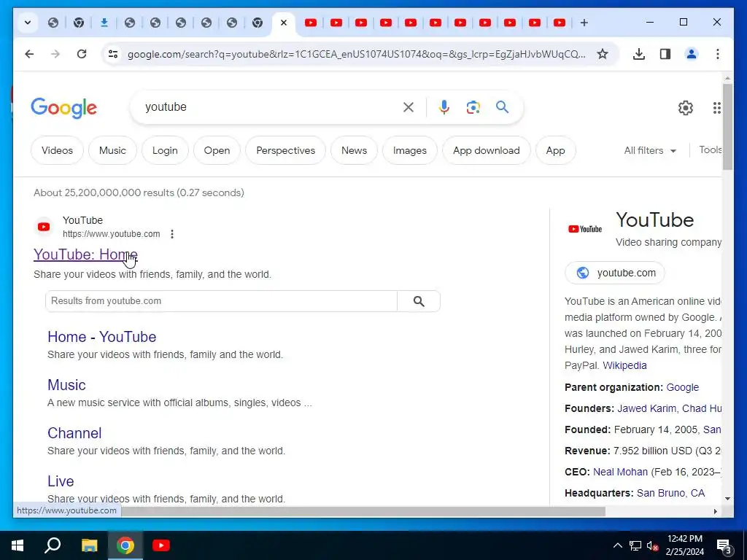Viewport: 747px width, 560px height.
Task: Open the Google parent organization link
Action: 682,387
